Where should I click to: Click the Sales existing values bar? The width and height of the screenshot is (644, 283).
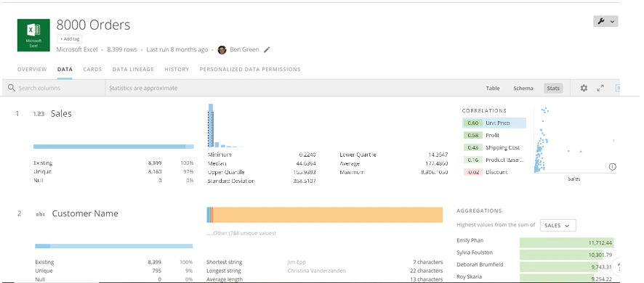[x=114, y=147]
